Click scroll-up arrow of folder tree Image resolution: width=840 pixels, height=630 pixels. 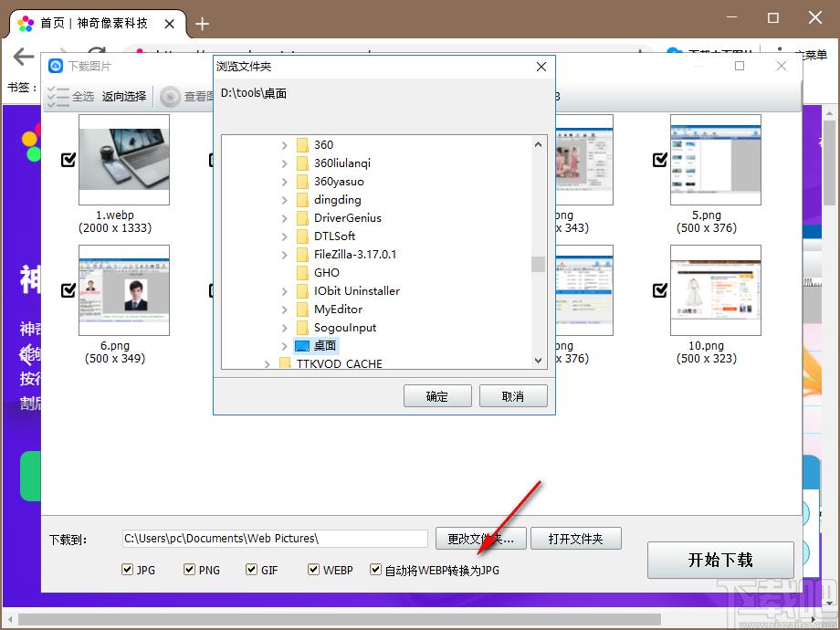pyautogui.click(x=538, y=144)
